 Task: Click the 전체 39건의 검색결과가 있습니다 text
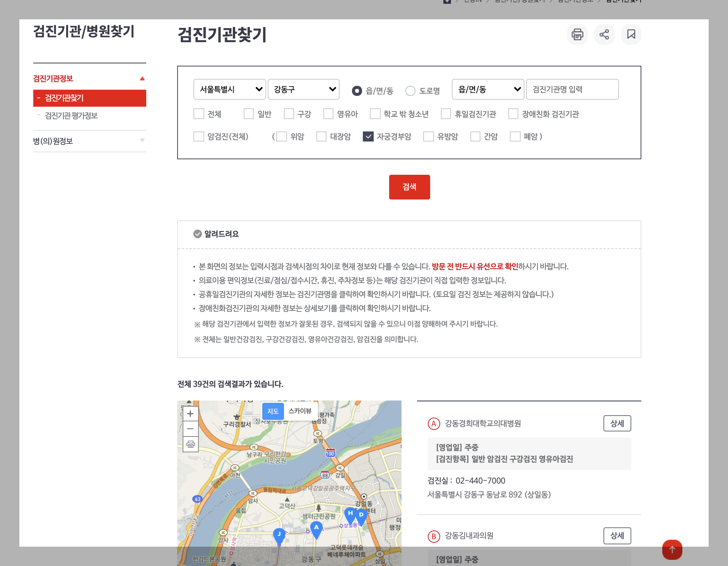[231, 384]
